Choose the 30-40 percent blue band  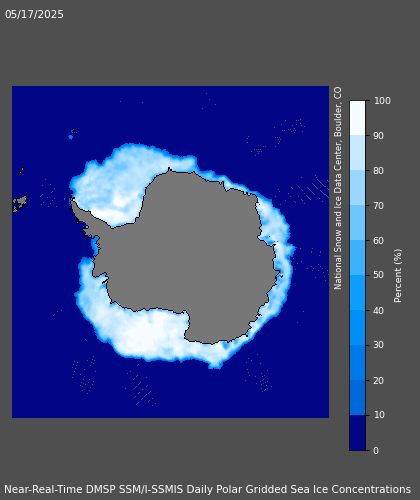(x=357, y=328)
